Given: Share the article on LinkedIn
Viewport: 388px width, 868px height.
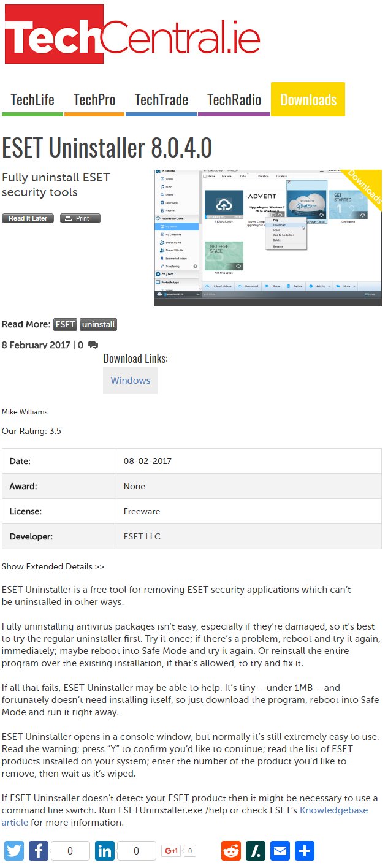Looking at the screenshot, I should (105, 850).
